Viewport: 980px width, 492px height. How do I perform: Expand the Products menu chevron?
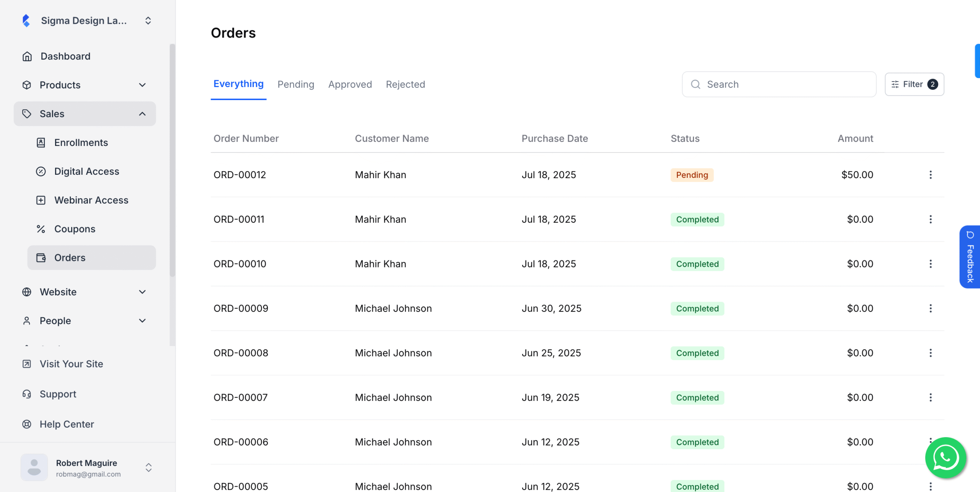(x=142, y=85)
